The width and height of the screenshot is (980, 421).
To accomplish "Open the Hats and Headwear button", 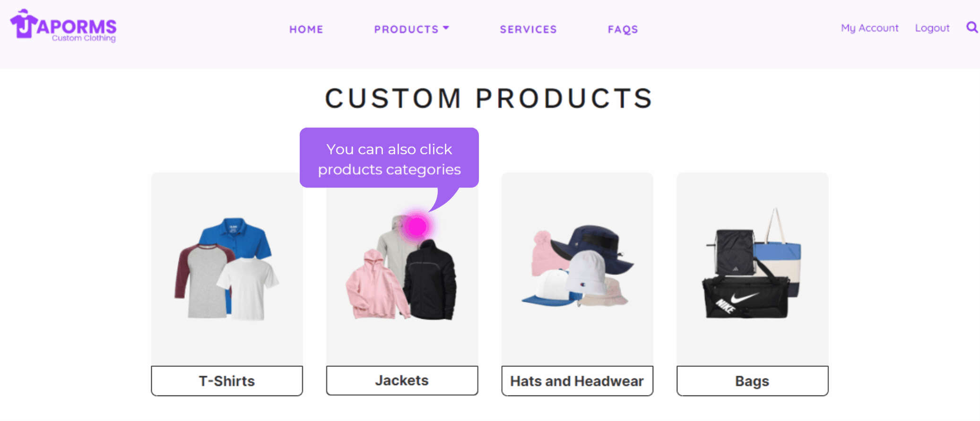I will click(x=577, y=381).
